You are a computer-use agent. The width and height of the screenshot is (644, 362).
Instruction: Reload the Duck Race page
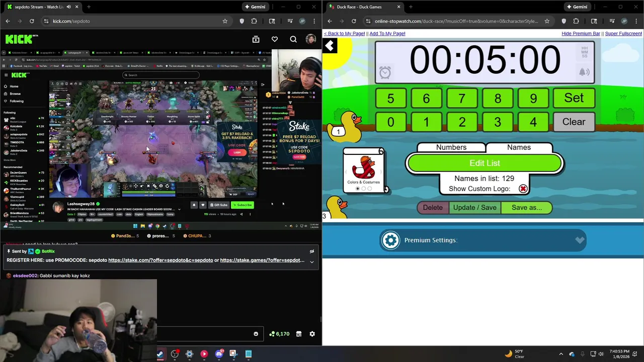(354, 21)
